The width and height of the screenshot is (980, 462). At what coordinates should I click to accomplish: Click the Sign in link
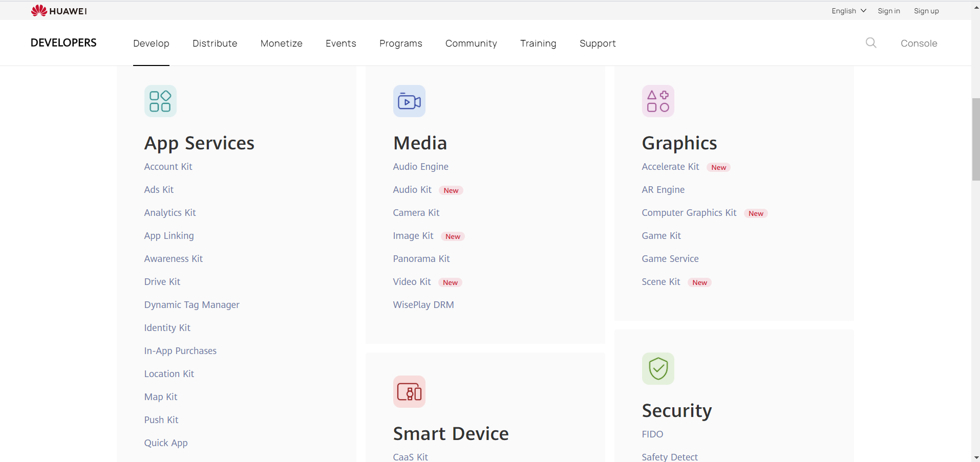click(x=889, y=11)
